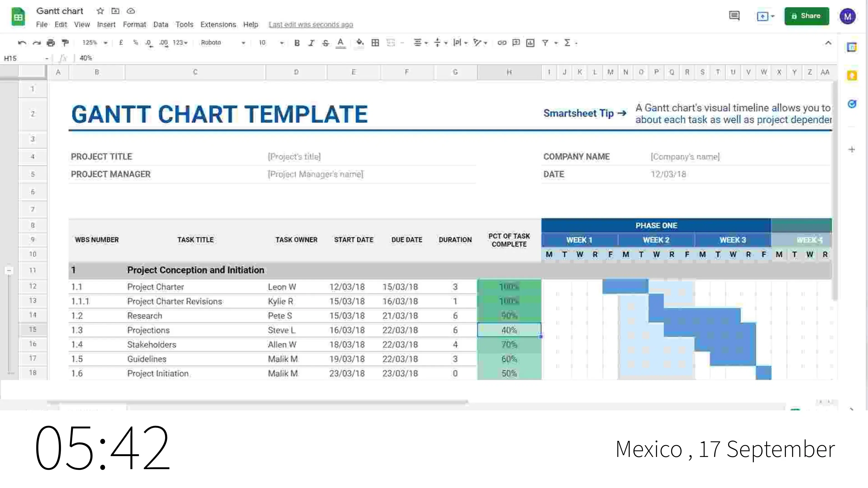Screen dimensions: 868x488
Task: Open the merge cells tool
Action: (391, 43)
